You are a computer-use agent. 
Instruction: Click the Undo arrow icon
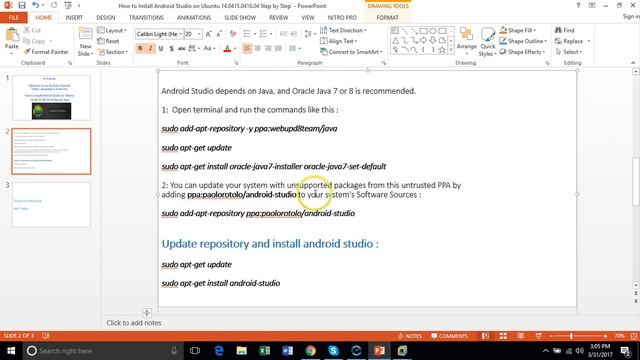tap(36, 5)
